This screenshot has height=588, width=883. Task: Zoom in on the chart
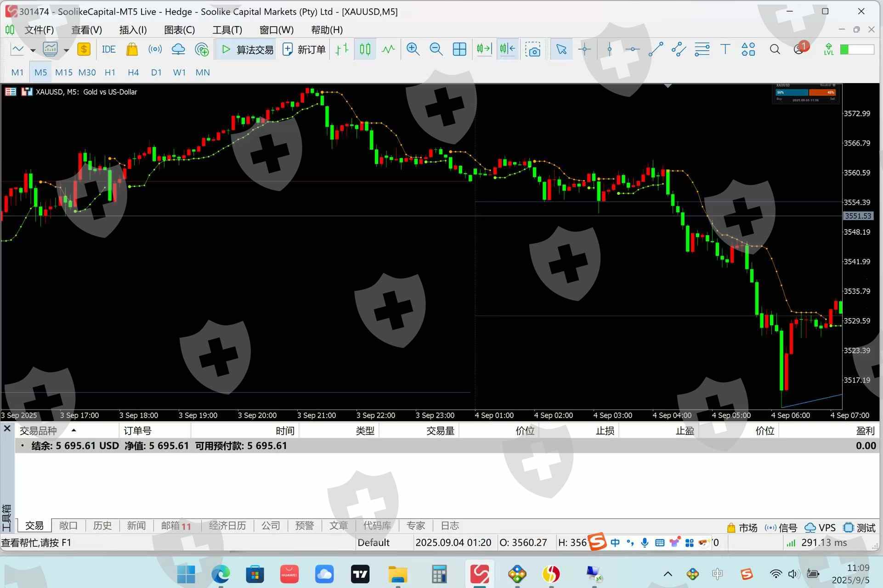coord(413,49)
